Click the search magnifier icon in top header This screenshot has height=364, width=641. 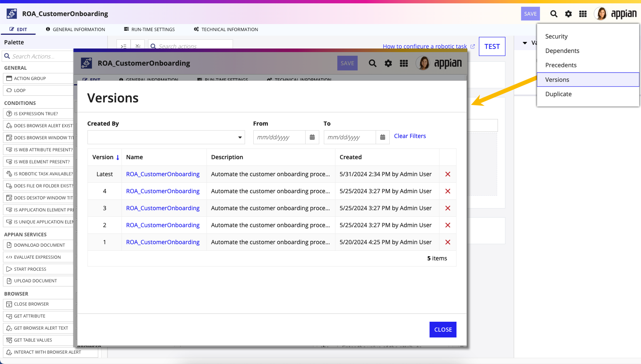pos(554,14)
